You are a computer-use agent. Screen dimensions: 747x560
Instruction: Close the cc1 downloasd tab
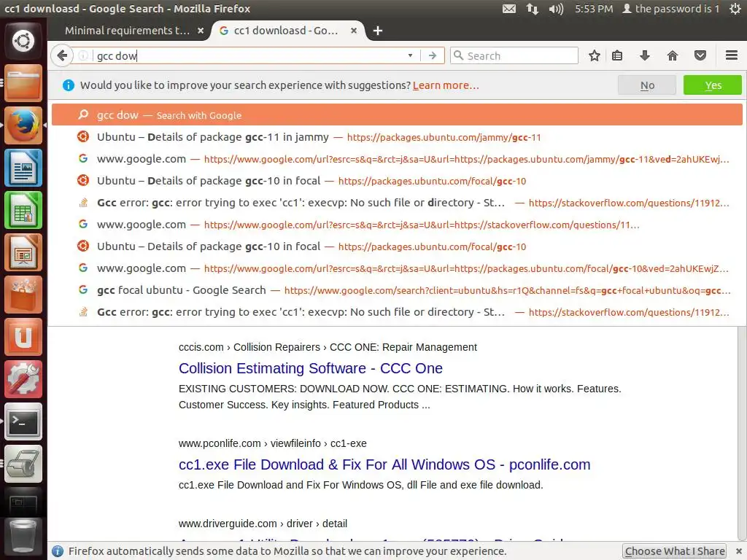(x=354, y=31)
